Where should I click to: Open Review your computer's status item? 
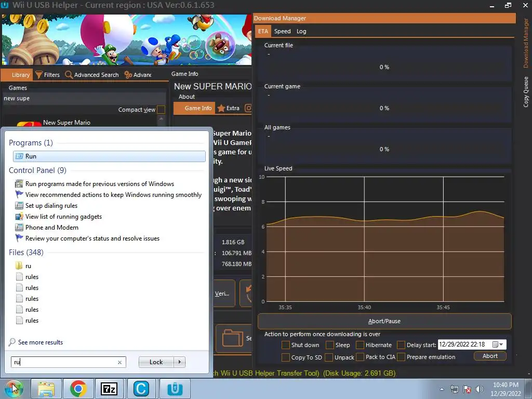(87, 238)
